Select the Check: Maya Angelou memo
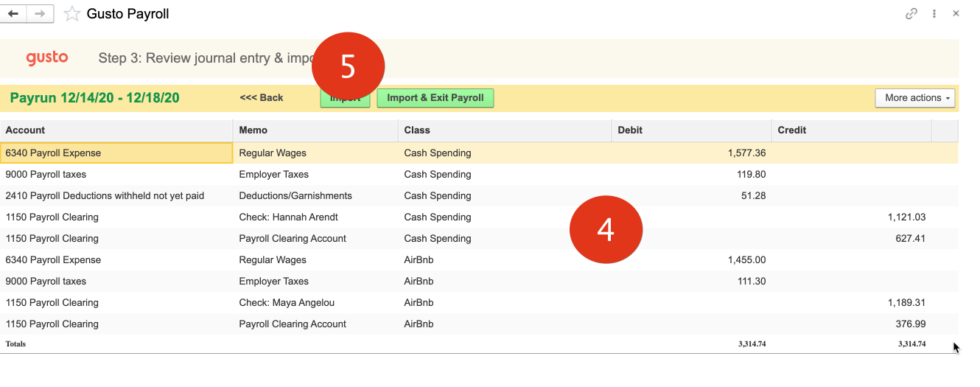This screenshot has width=980, height=387. point(316,302)
